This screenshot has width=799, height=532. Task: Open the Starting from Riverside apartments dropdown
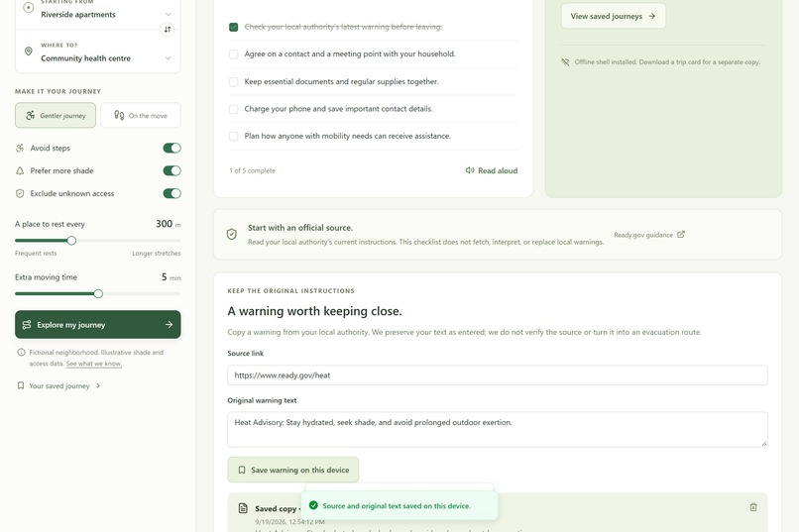[98, 11]
